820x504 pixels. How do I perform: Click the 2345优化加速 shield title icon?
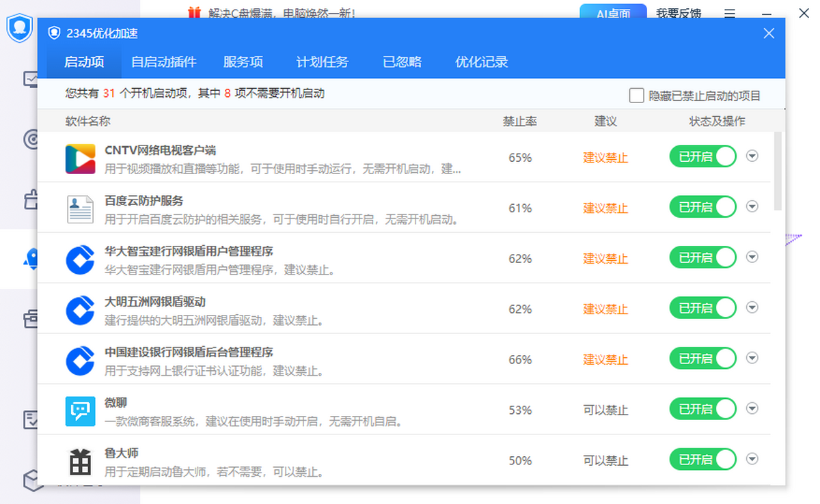[x=54, y=33]
